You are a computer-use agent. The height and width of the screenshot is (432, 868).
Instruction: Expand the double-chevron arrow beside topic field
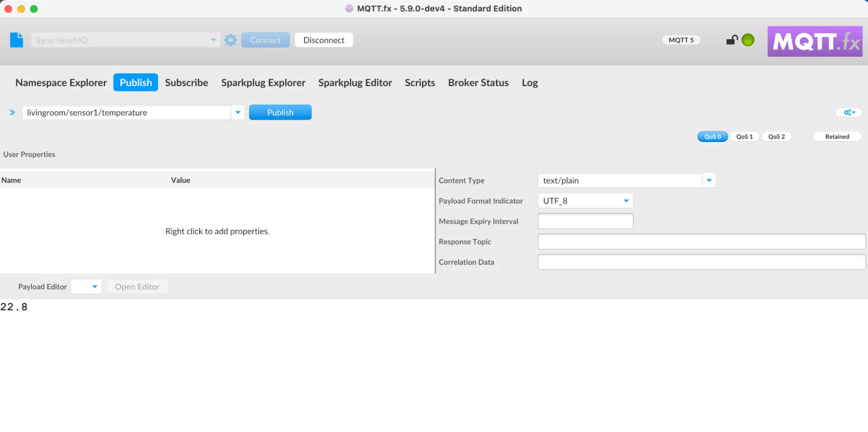click(x=12, y=112)
